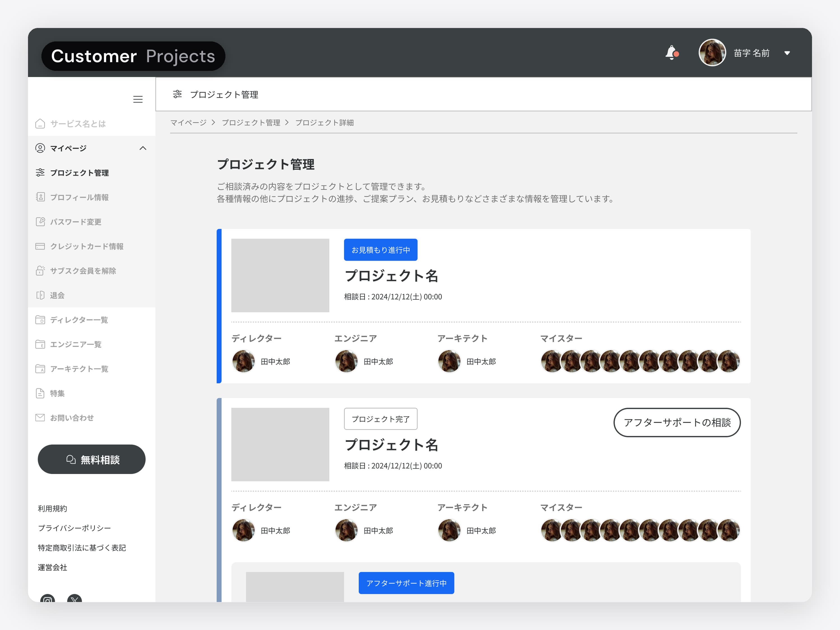
Task: Collapse the マイページ section chevron
Action: click(143, 148)
